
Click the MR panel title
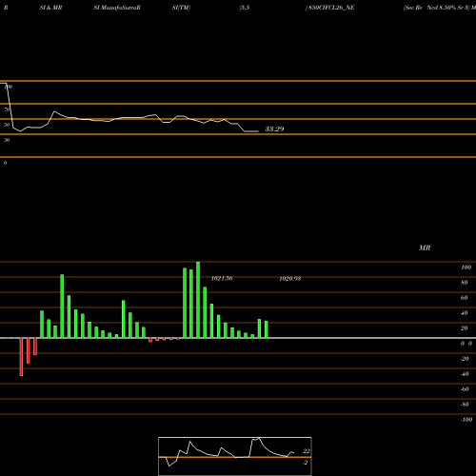425,248
